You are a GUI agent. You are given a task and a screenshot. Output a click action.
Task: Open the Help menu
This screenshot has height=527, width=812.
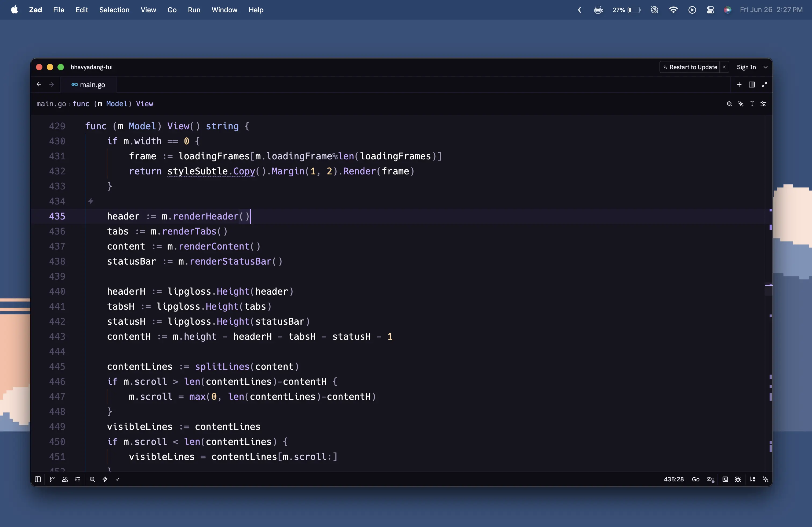coord(256,10)
